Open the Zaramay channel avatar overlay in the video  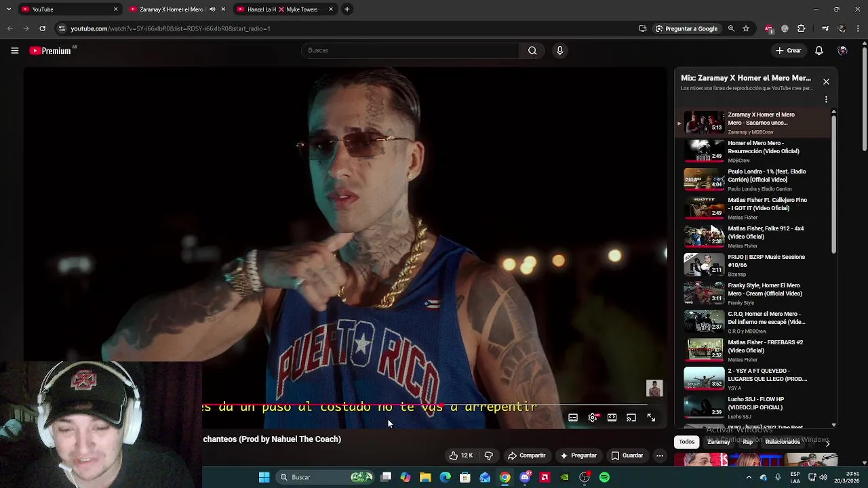pos(654,388)
